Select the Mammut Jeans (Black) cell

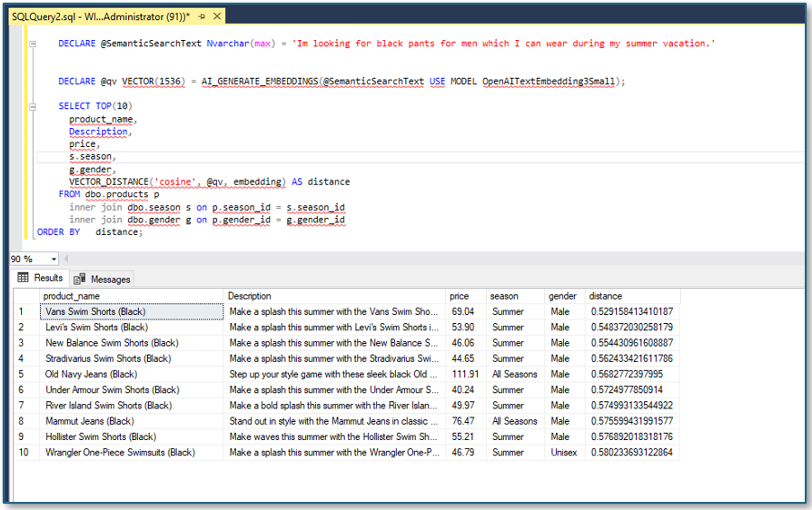click(132, 421)
